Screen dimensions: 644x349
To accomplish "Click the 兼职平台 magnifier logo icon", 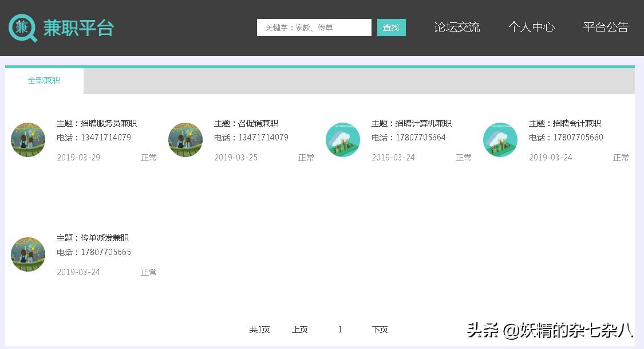I will (22, 28).
